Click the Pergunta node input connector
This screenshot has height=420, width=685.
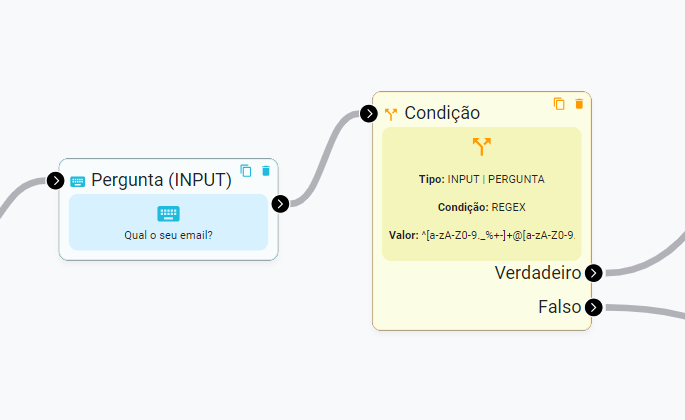coord(56,181)
